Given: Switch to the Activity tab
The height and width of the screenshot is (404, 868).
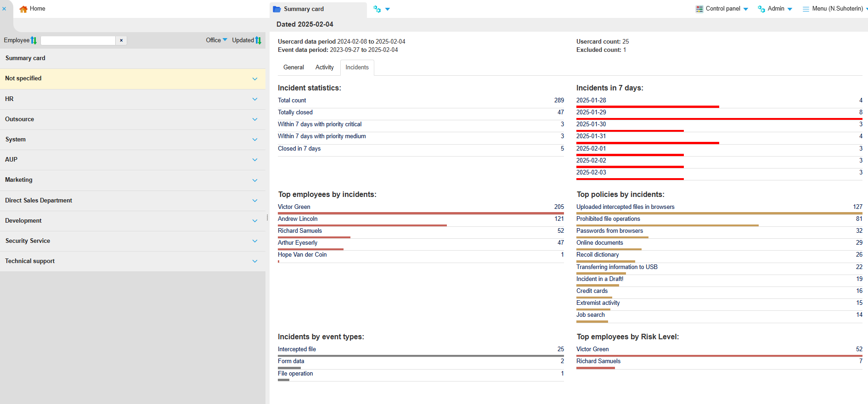Looking at the screenshot, I should tap(324, 67).
